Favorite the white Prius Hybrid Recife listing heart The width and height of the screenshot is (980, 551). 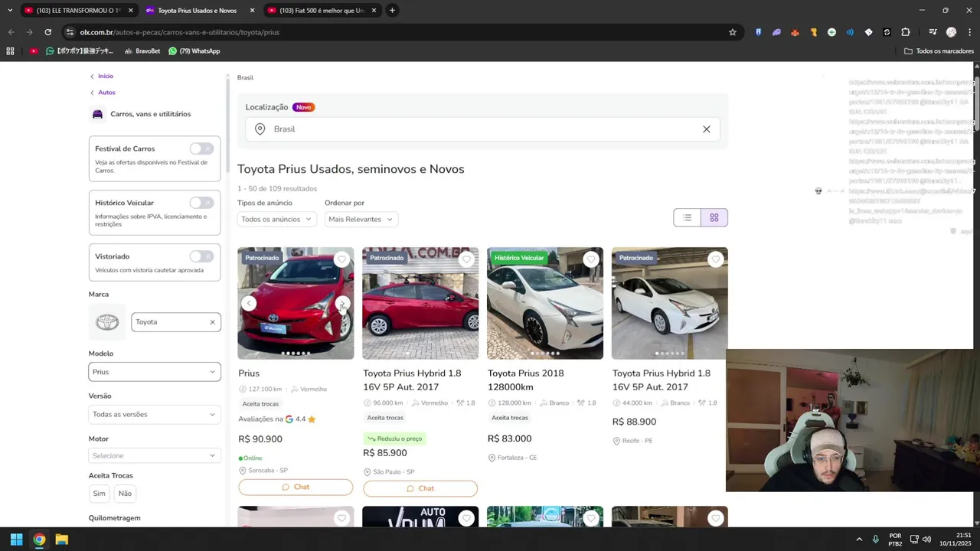[716, 259]
